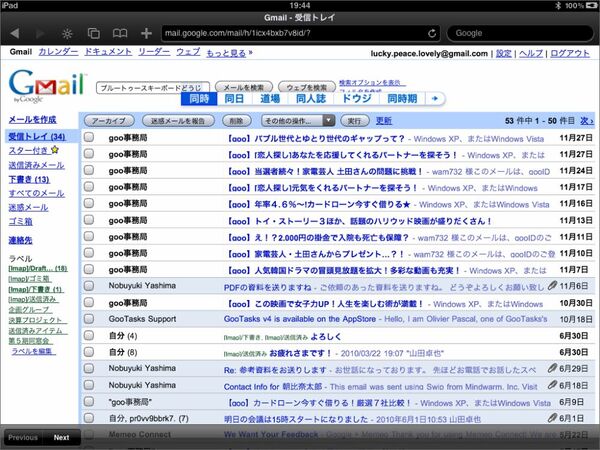
Task: Click the 更新 refresh link
Action: click(x=383, y=121)
